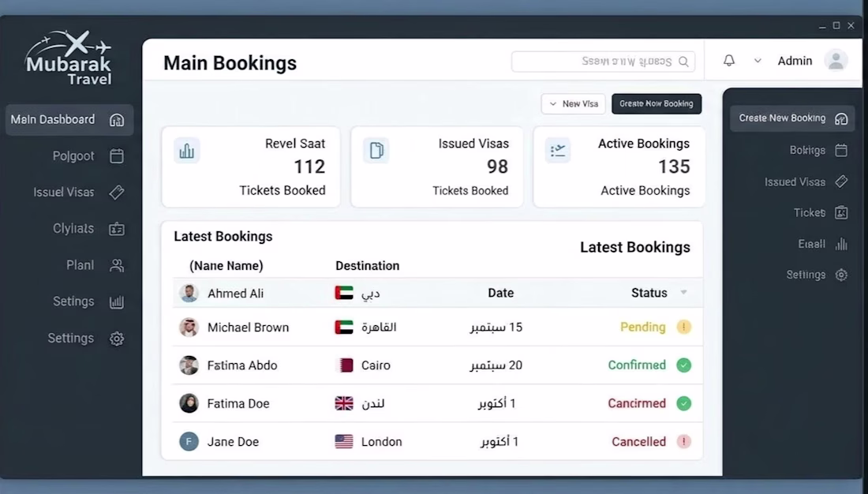Expand the New Visa dropdown

pos(573,103)
